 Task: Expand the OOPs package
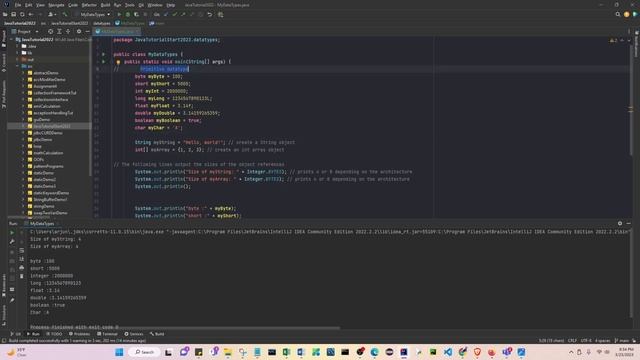(x=23, y=160)
